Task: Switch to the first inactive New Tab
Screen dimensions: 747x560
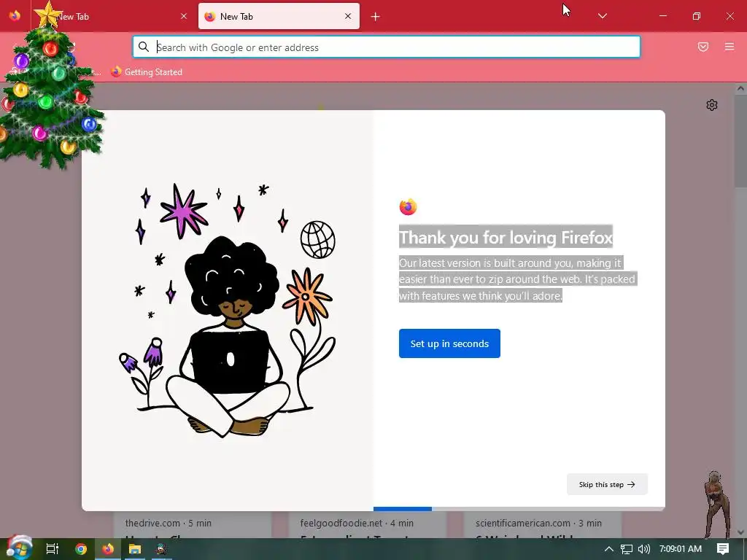Action: point(113,16)
